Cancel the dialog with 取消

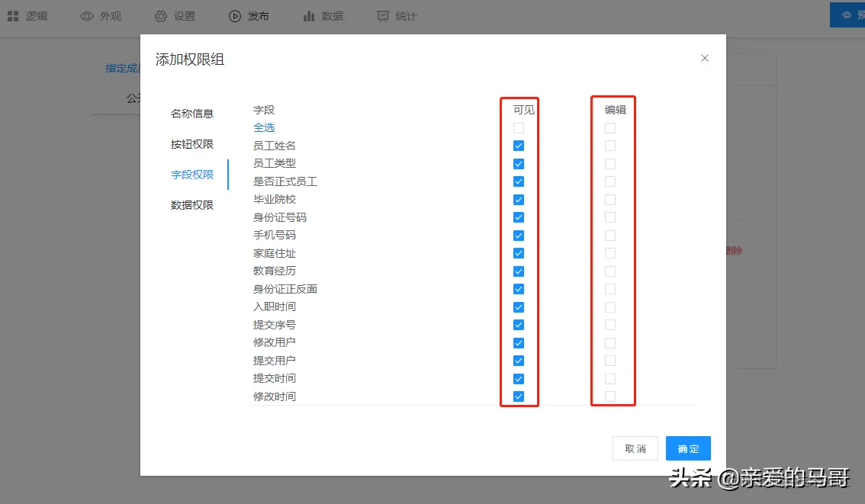point(635,448)
